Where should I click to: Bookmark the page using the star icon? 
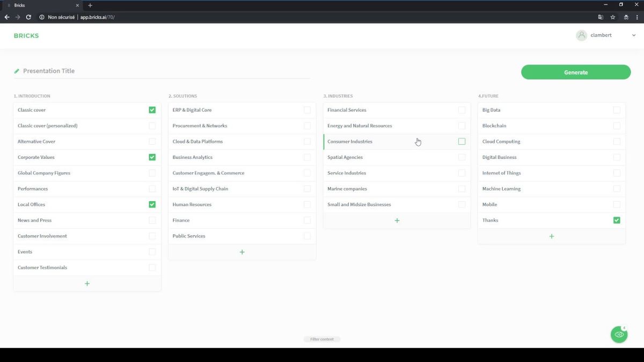[x=612, y=17]
